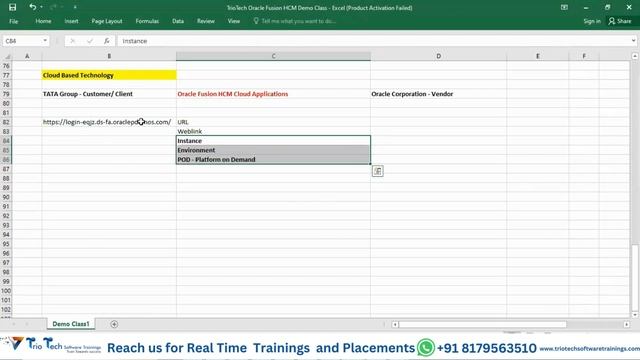Select row 77 header

pyautogui.click(x=6, y=75)
